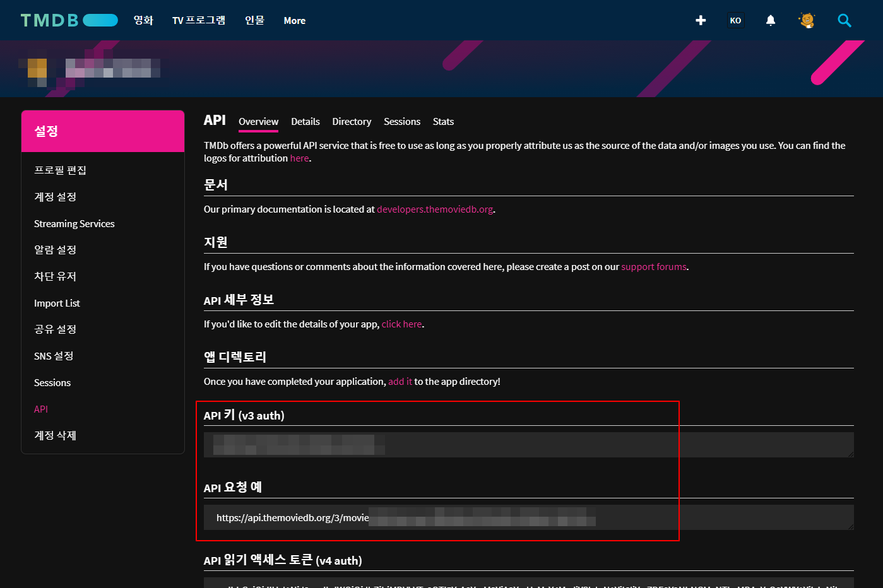Image resolution: width=883 pixels, height=588 pixels.
Task: Click the 문서 section heading
Action: [215, 185]
